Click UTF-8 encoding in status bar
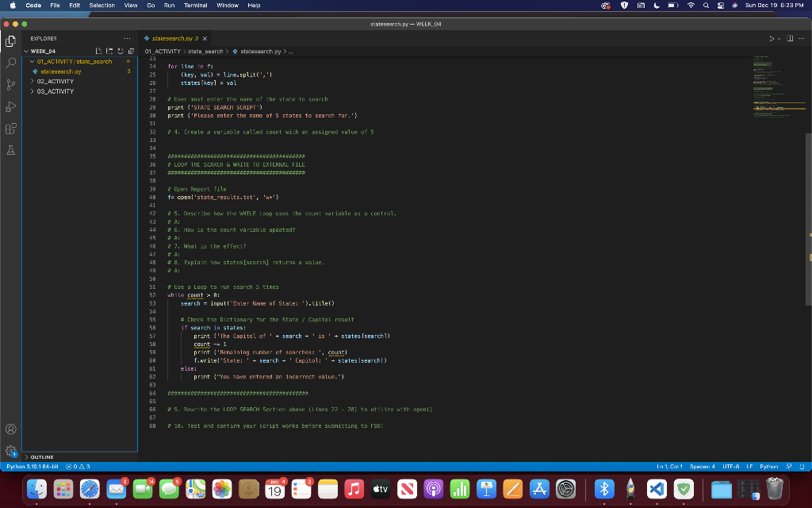 point(732,467)
